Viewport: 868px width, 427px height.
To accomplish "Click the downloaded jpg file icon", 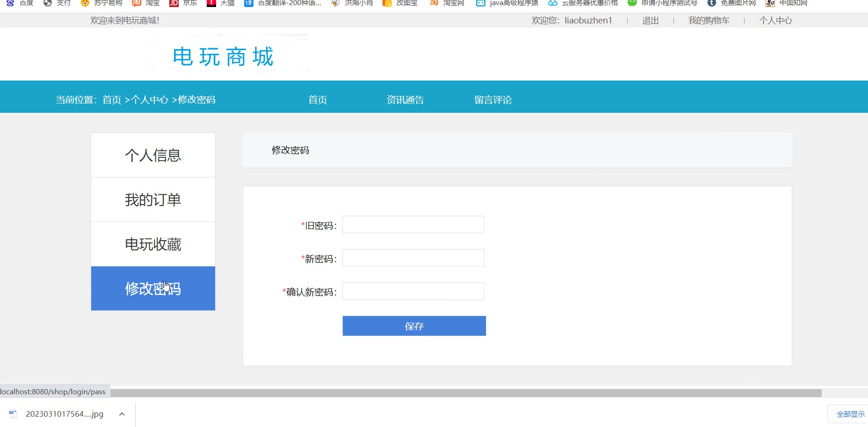I will (13, 414).
